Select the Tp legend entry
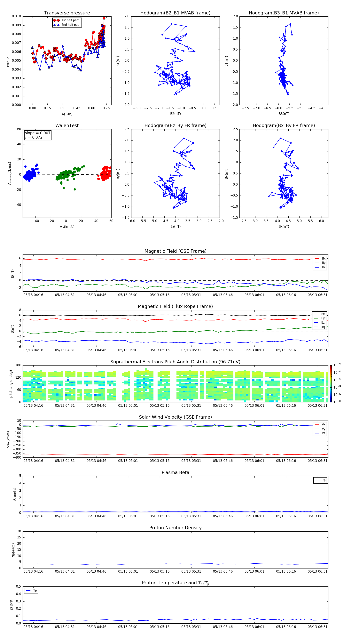351x644 pixels. coord(31,591)
